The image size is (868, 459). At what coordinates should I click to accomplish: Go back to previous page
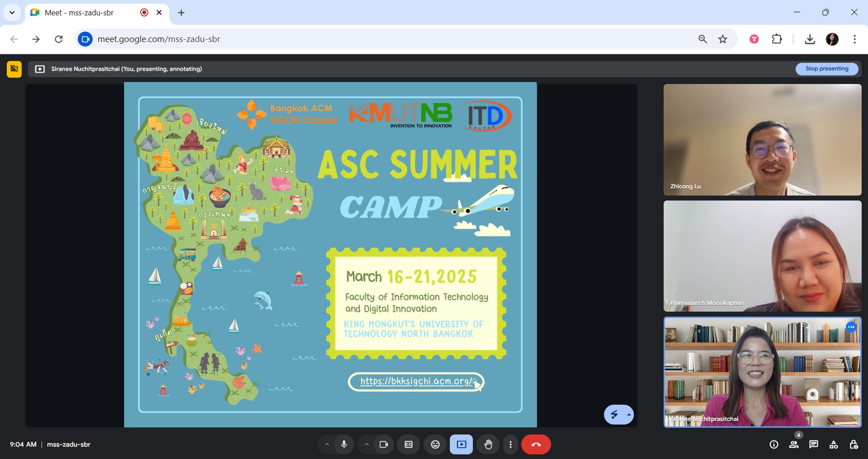pyautogui.click(x=14, y=39)
